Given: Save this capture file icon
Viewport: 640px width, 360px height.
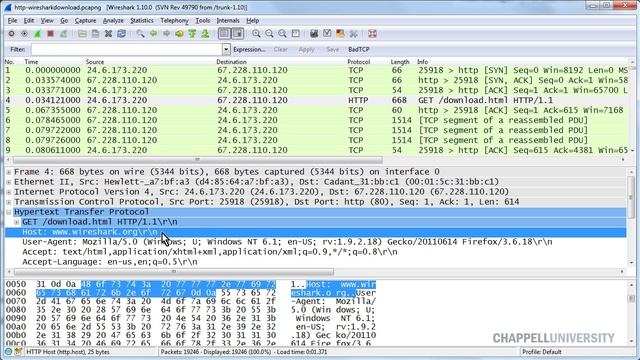Looking at the screenshot, I should (x=95, y=34).
